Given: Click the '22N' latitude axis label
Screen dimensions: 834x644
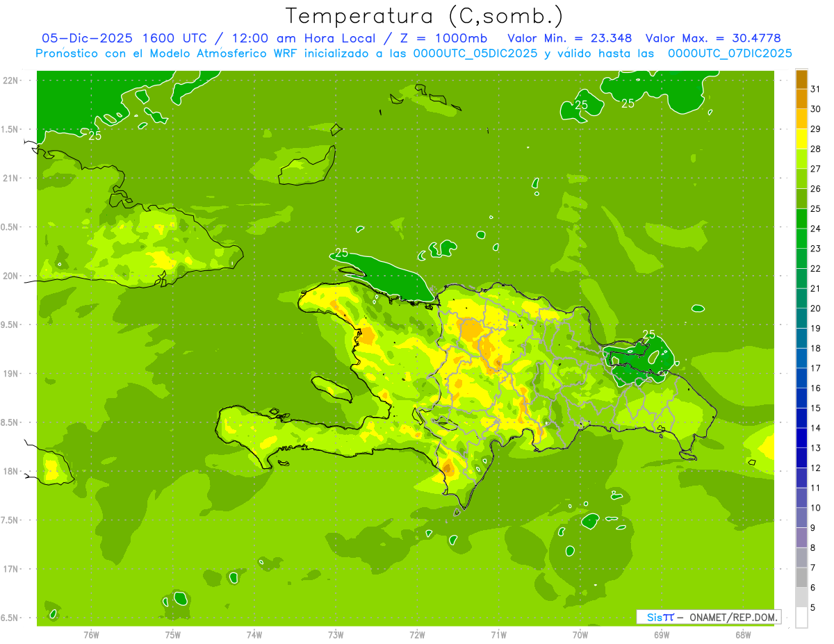Looking at the screenshot, I should (10, 81).
